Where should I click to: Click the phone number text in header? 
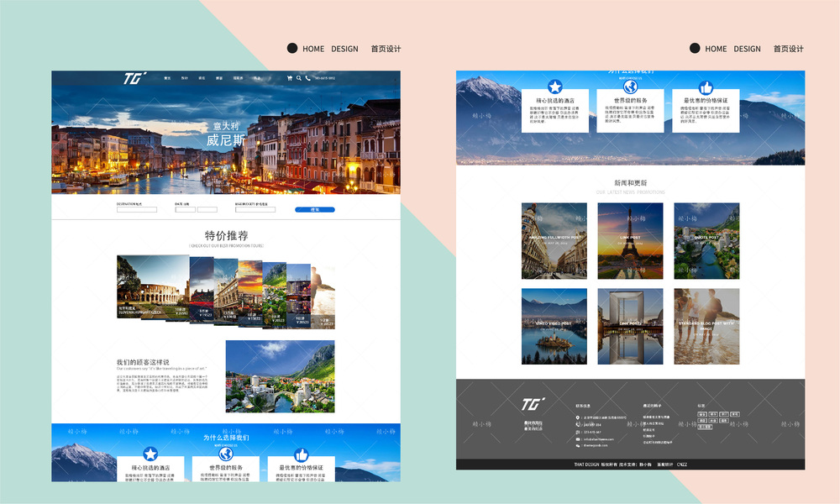(x=324, y=78)
